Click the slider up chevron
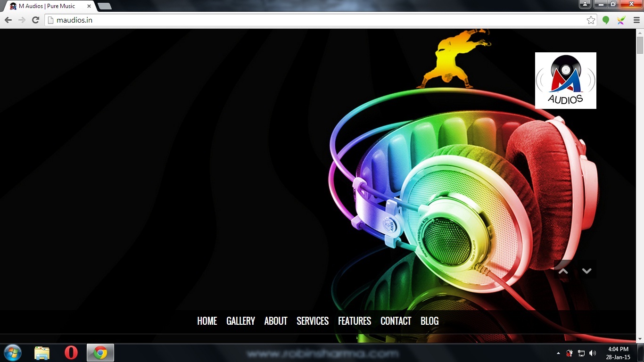644x362 pixels. click(x=563, y=270)
